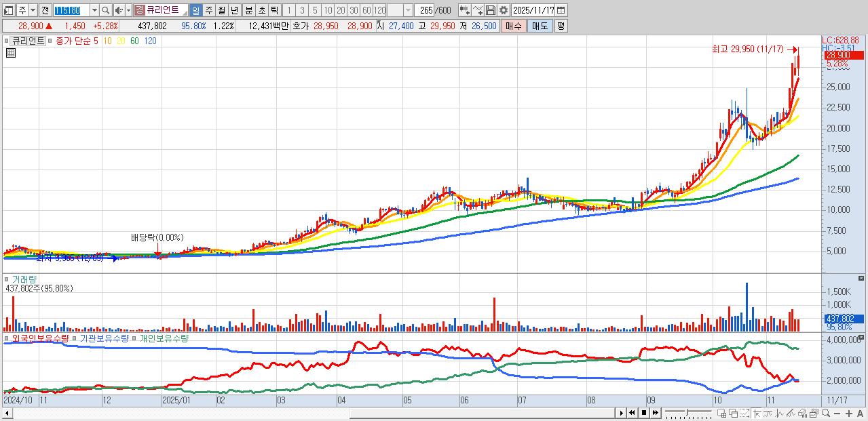Click the dotted-frame chart icon
The image size is (868, 421).
point(745,414)
